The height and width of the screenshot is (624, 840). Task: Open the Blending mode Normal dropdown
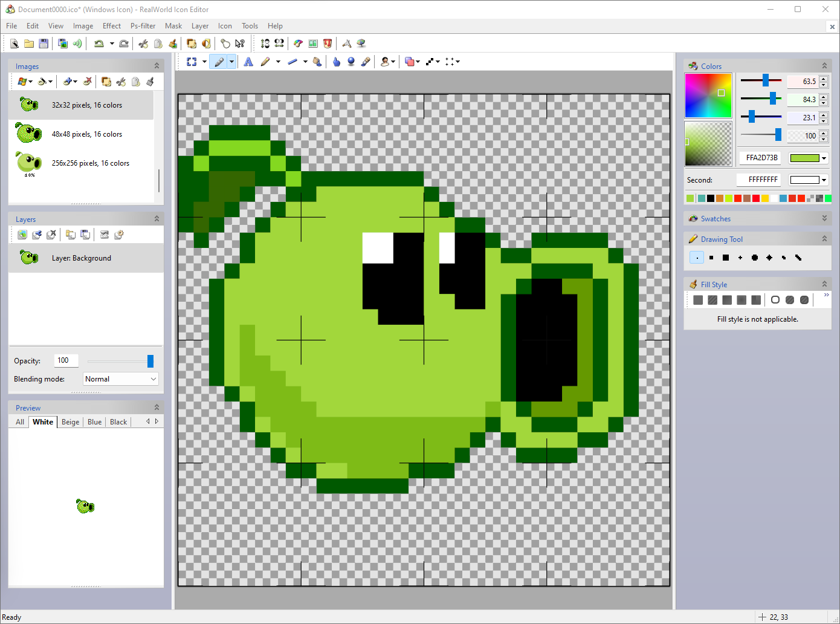tap(120, 379)
